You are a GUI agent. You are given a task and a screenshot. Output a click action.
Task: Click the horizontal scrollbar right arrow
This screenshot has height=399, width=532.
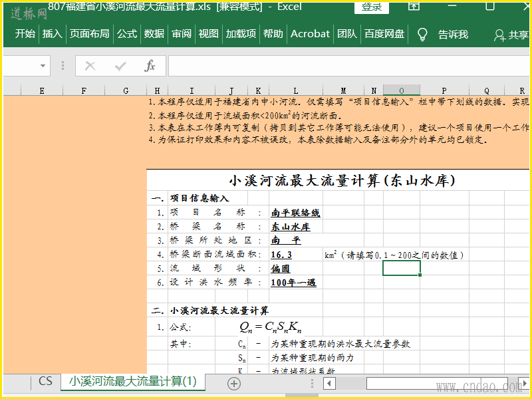tap(524, 384)
